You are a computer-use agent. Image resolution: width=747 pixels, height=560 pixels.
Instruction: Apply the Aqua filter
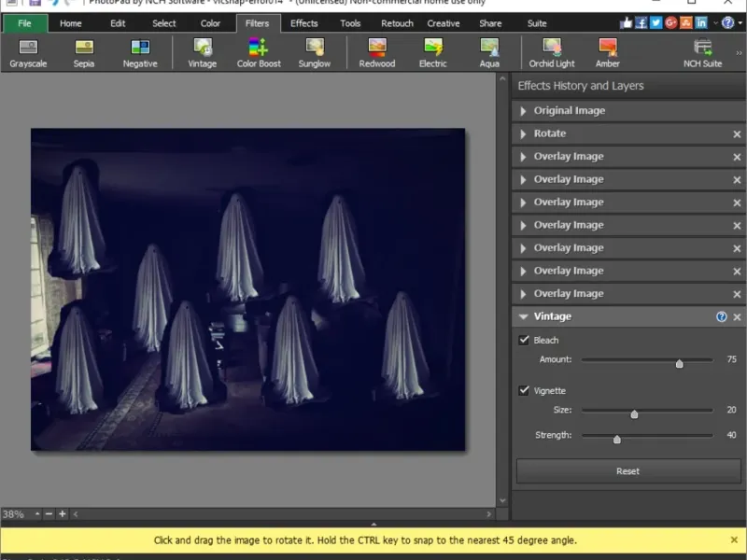pos(489,53)
